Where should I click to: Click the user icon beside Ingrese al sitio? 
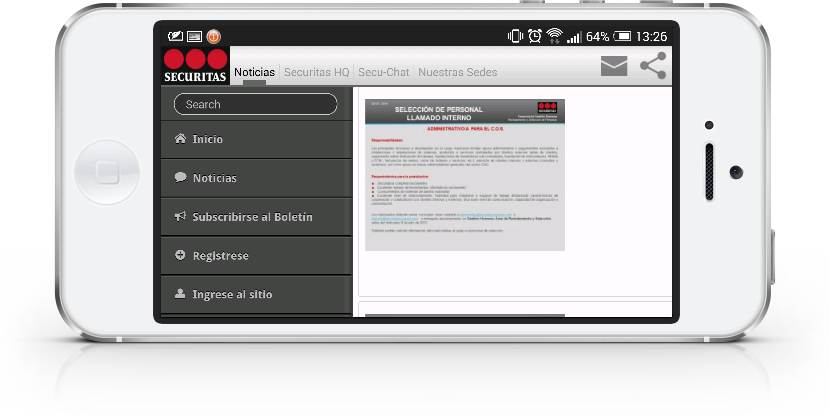[180, 294]
